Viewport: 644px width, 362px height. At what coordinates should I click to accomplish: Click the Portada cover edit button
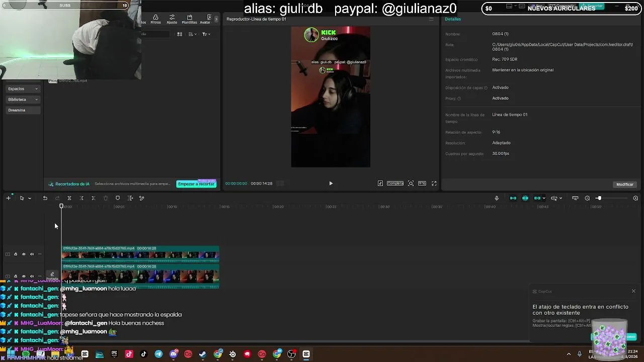tap(52, 276)
